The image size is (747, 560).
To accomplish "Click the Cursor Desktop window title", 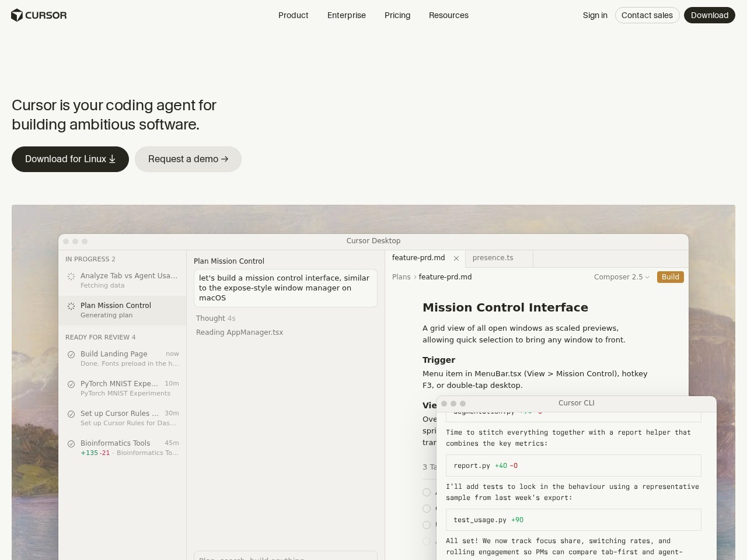I will (373, 241).
